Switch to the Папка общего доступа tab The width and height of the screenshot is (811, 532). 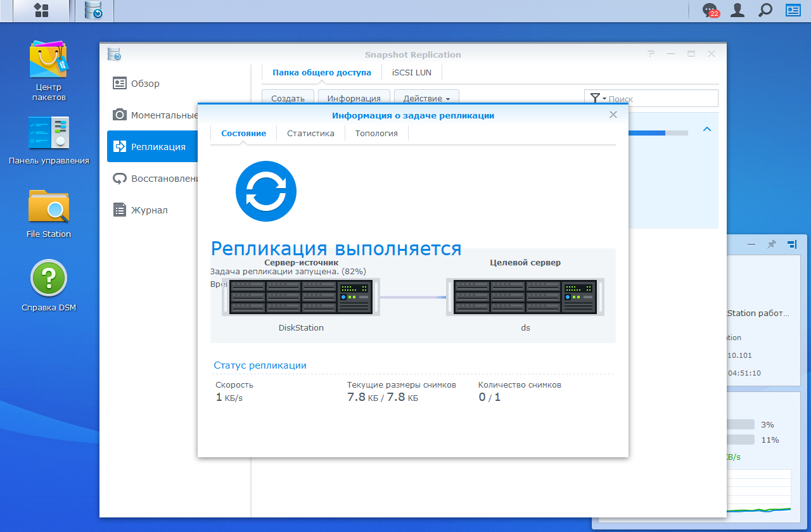tap(322, 73)
